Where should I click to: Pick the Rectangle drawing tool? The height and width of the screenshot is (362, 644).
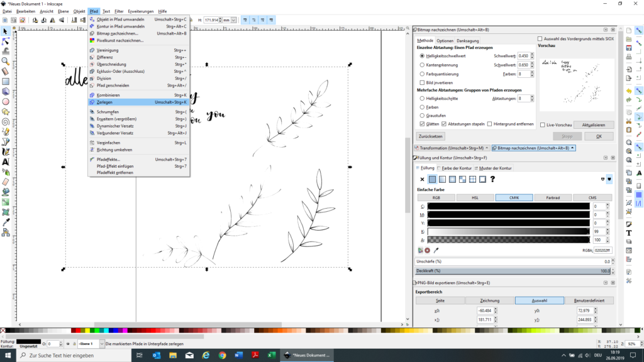click(6, 81)
